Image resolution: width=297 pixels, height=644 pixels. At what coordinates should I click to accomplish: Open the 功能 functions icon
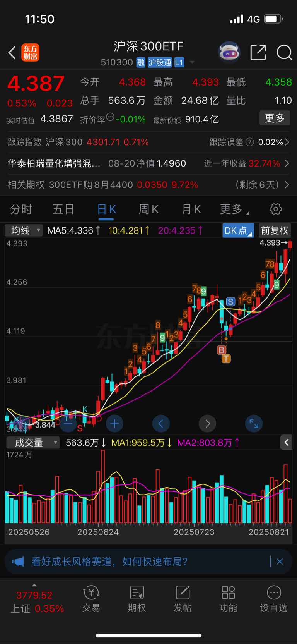click(228, 599)
